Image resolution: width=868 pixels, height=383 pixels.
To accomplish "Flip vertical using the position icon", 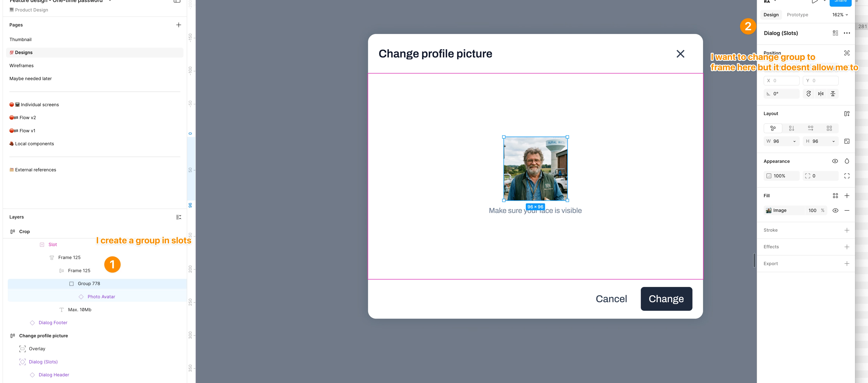I will 833,94.
